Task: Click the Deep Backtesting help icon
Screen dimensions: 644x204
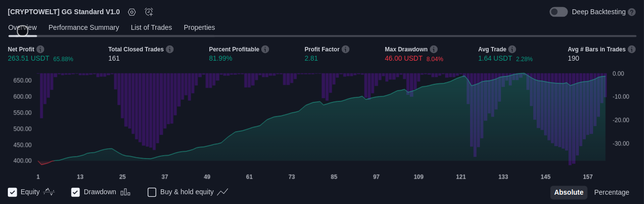Action: tap(632, 12)
